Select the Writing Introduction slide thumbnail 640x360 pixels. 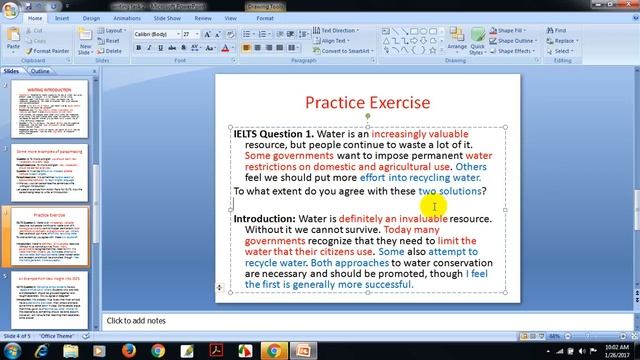[49, 109]
